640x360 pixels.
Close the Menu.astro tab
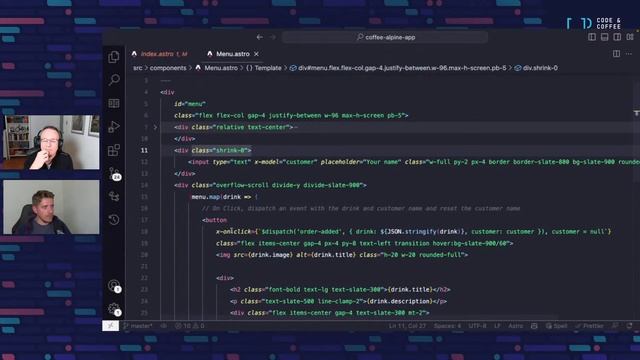point(256,54)
